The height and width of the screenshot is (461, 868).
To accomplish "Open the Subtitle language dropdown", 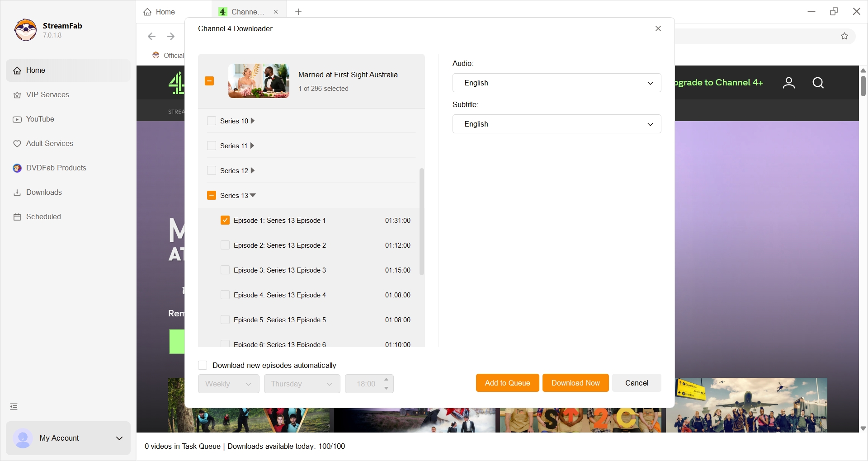I will [x=557, y=124].
